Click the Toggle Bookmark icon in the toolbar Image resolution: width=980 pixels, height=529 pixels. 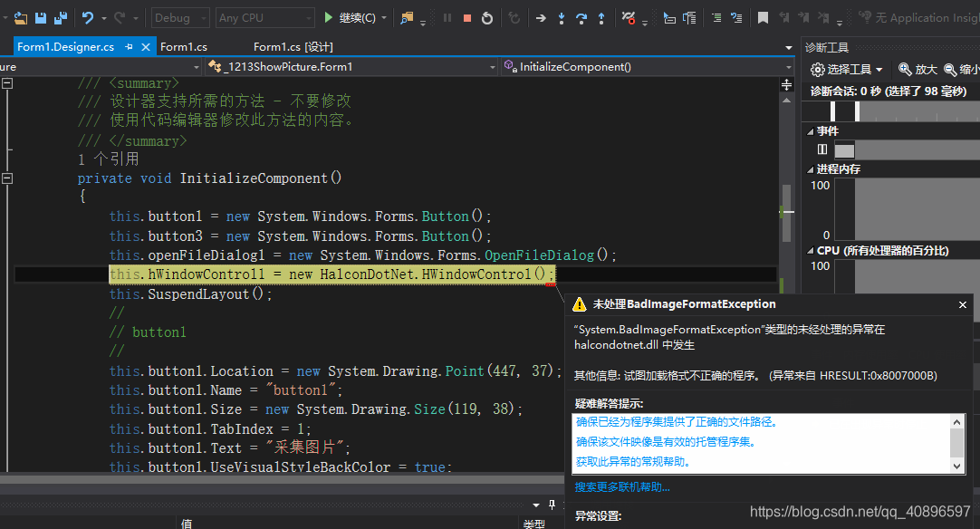[764, 16]
